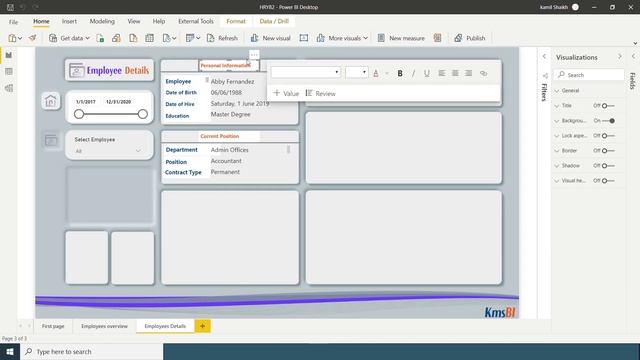Align text left in text box toolbar
This screenshot has height=360, width=640.
click(x=442, y=73)
